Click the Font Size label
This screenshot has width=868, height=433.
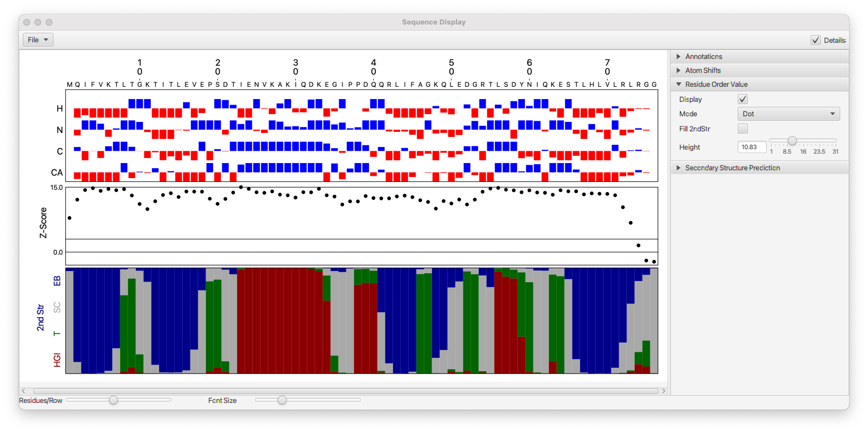coord(223,400)
